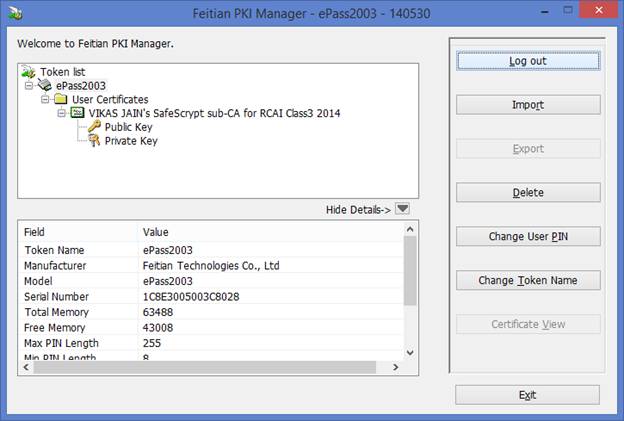Screen dimensions: 624x421
Task: Click the Feitian Technologies Co., Ltd value
Action: click(211, 266)
